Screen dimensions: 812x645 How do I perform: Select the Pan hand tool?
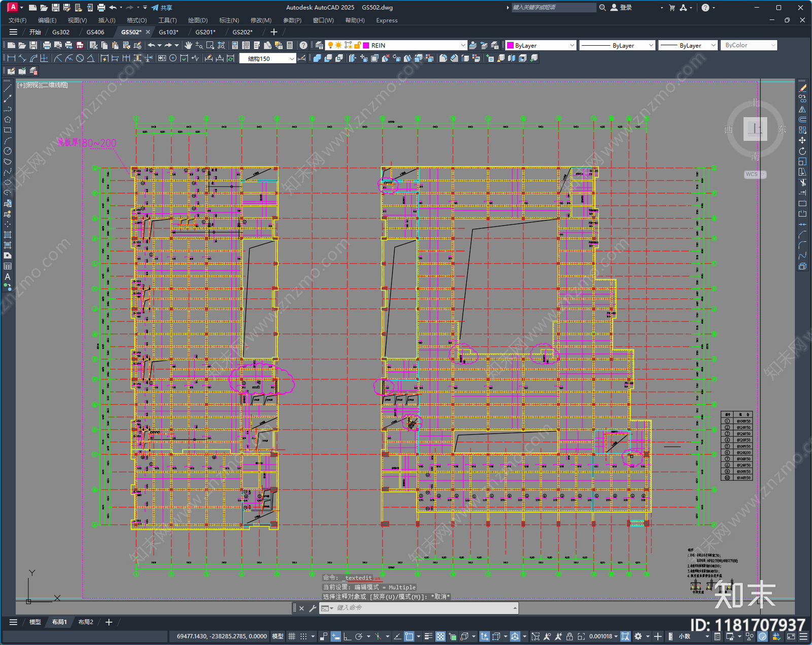coord(188,45)
